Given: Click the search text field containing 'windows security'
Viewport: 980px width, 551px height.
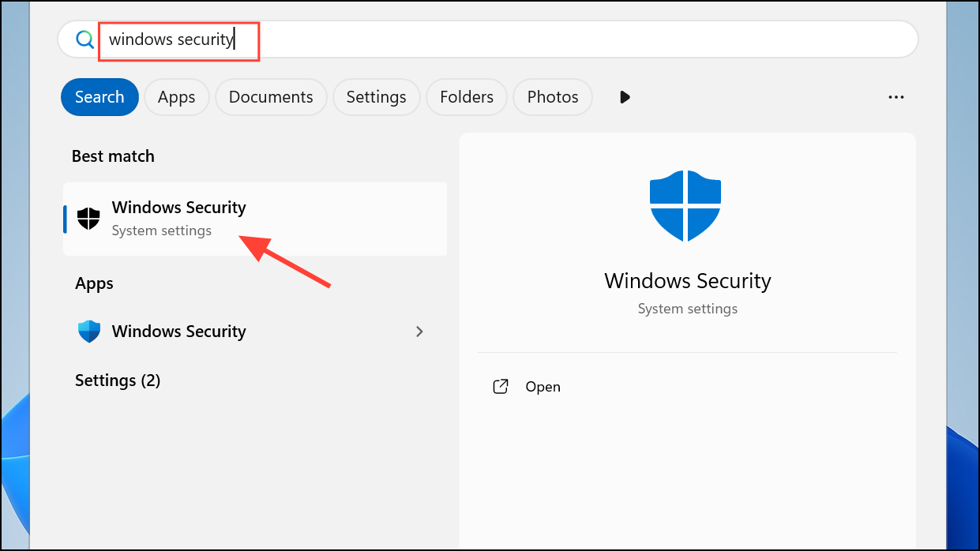Looking at the screenshot, I should (x=488, y=39).
